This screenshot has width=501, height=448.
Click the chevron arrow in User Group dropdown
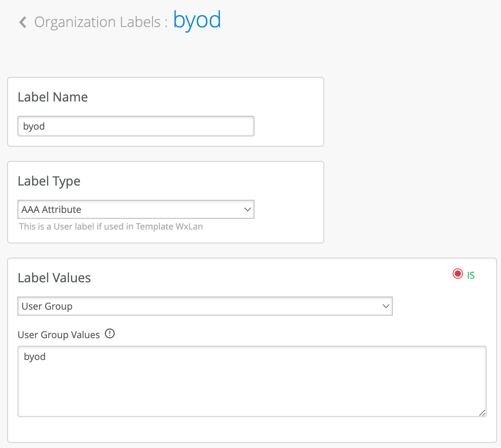pyautogui.click(x=386, y=306)
